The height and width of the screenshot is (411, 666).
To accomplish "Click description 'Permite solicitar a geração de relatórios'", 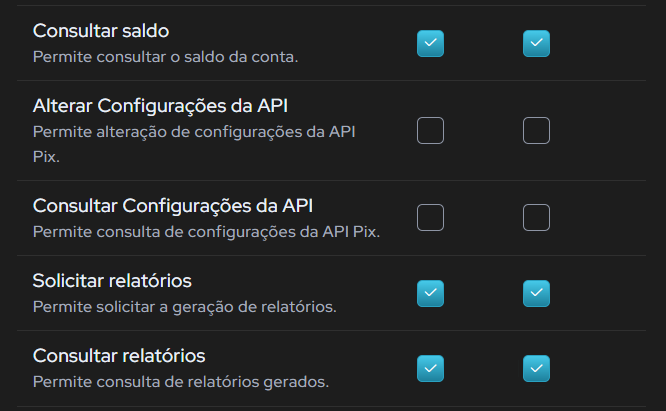I will point(184,307).
